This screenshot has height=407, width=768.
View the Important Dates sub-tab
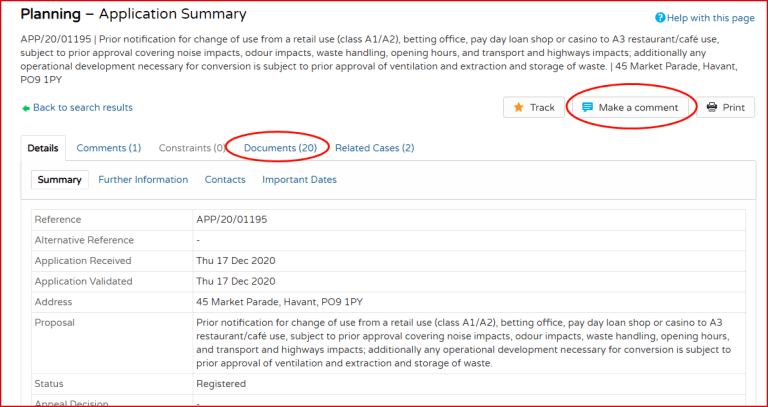[299, 180]
